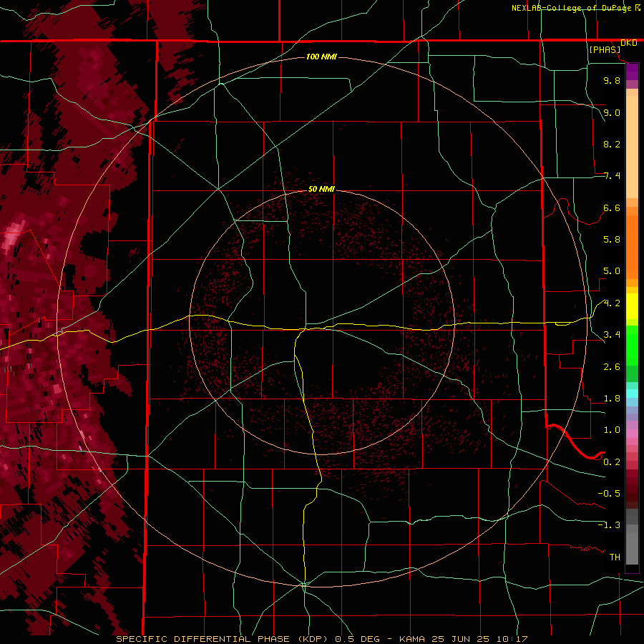Screen dimensions: 644x644
Task: Click the 5.8 value on the color scale
Action: (612, 240)
